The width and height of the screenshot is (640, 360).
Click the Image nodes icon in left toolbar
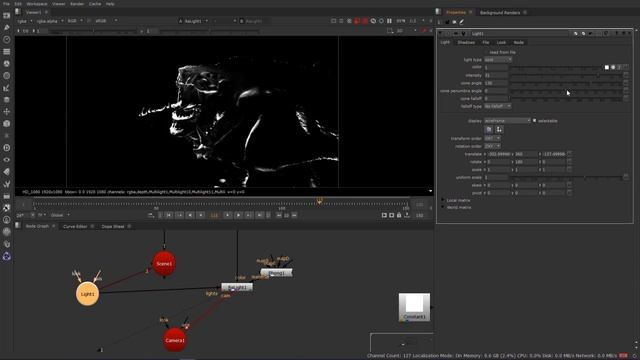click(7, 16)
